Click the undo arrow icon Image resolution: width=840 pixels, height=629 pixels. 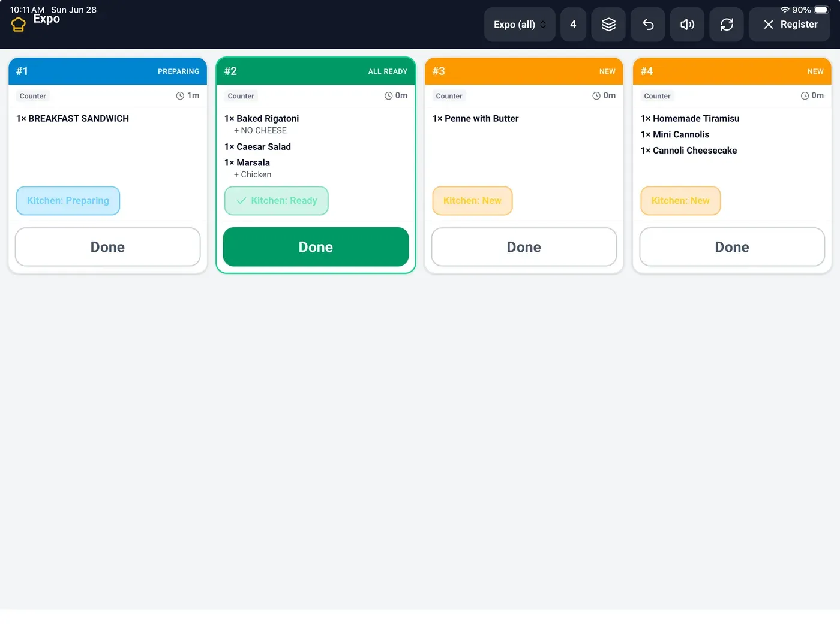[x=648, y=25]
